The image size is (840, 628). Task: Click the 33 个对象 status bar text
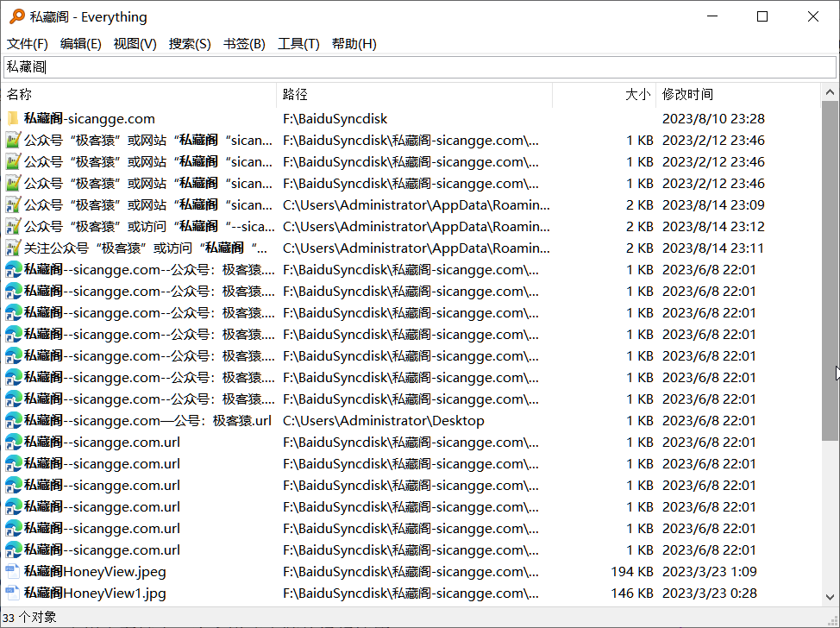coord(29,618)
